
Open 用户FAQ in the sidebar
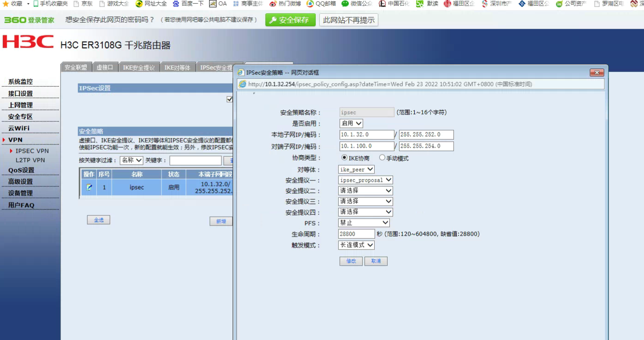tap(21, 205)
